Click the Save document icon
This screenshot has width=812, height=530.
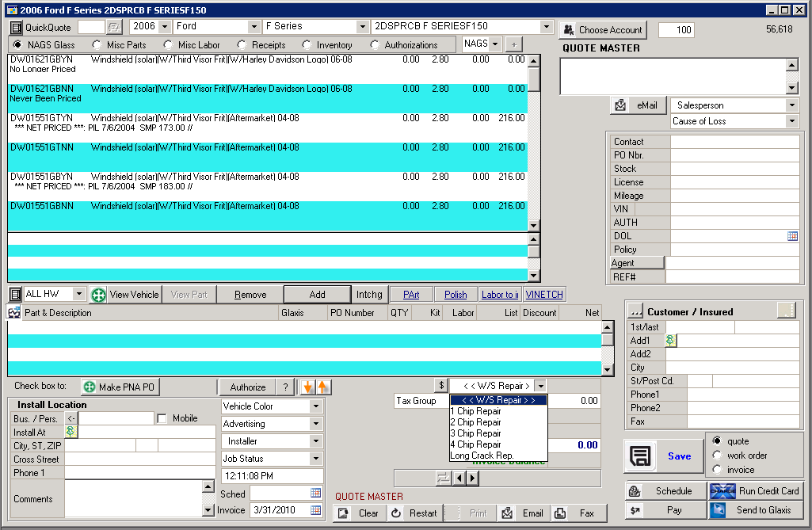tap(640, 456)
